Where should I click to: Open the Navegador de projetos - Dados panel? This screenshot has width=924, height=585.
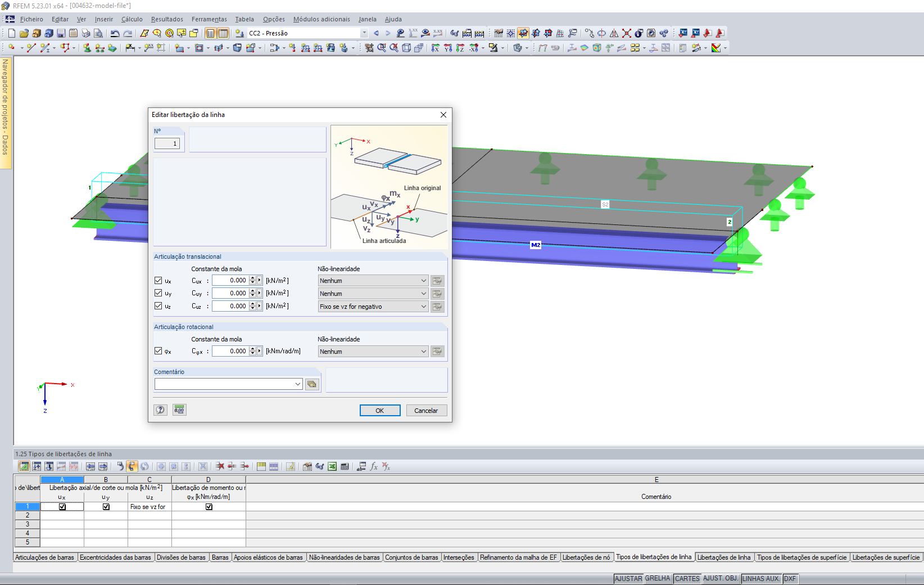click(6, 112)
